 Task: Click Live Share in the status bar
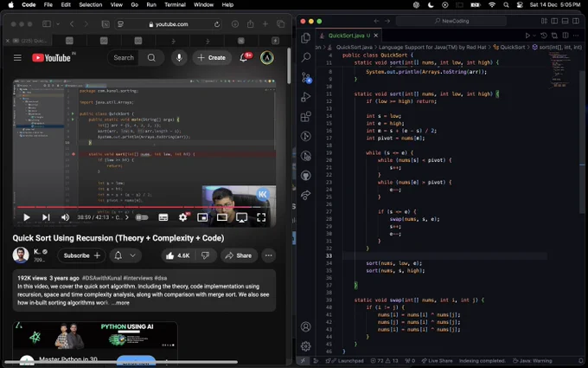click(x=437, y=360)
